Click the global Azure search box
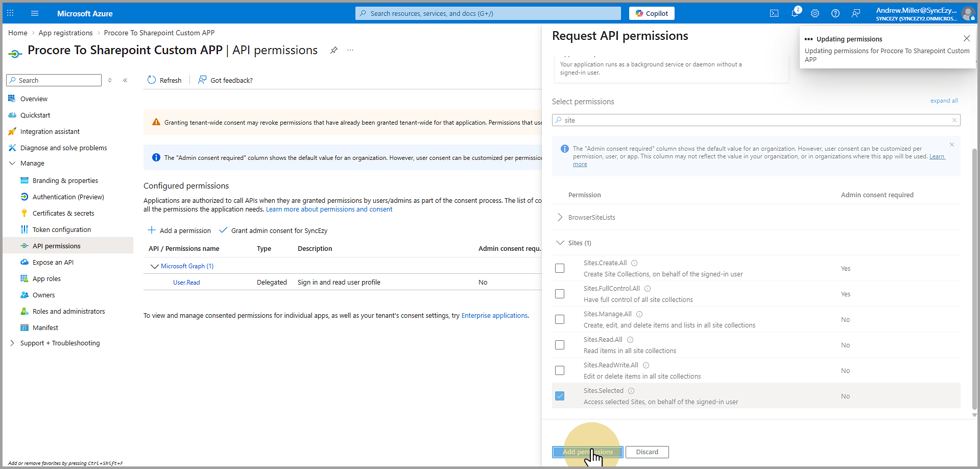The width and height of the screenshot is (980, 469). coord(488,13)
